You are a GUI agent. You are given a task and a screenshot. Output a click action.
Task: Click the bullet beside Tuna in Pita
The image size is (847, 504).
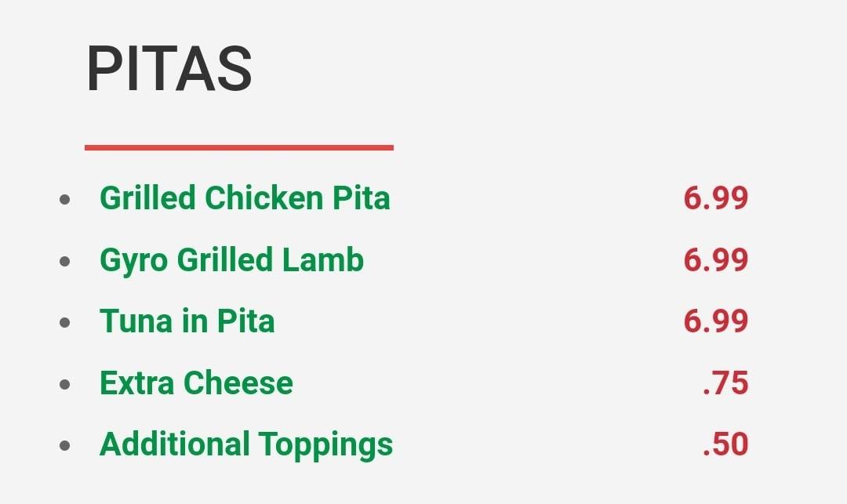coord(65,322)
